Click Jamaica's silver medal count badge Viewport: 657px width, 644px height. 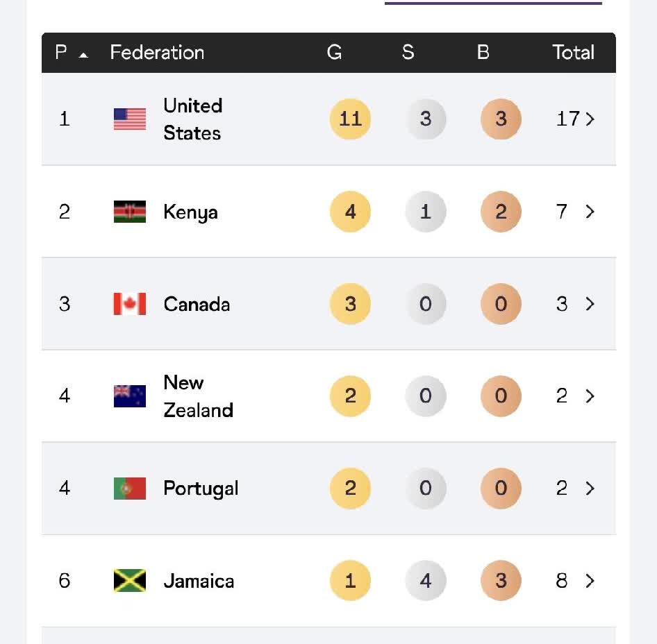(426, 581)
